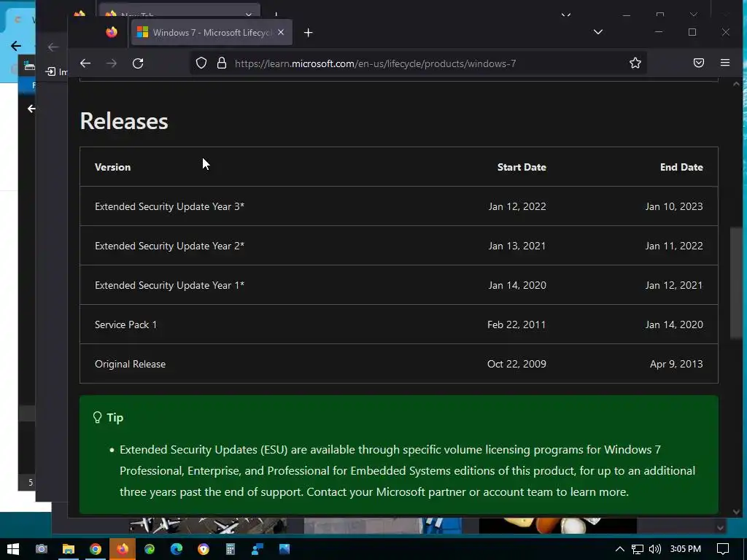
Task: Click the Apr 9, 2013 end date
Action: tap(676, 365)
